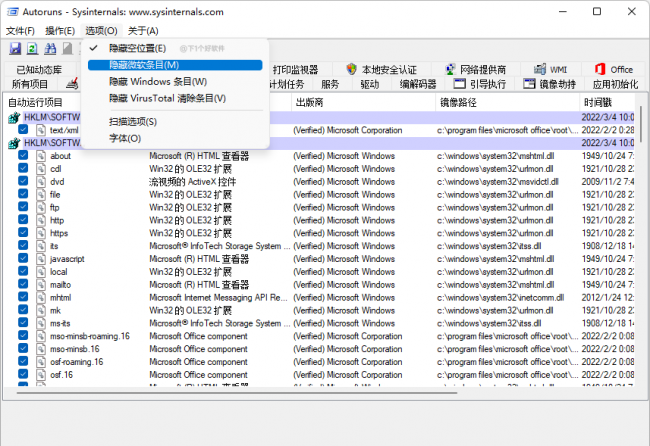Click the file icon beside ms-its

tap(41, 323)
